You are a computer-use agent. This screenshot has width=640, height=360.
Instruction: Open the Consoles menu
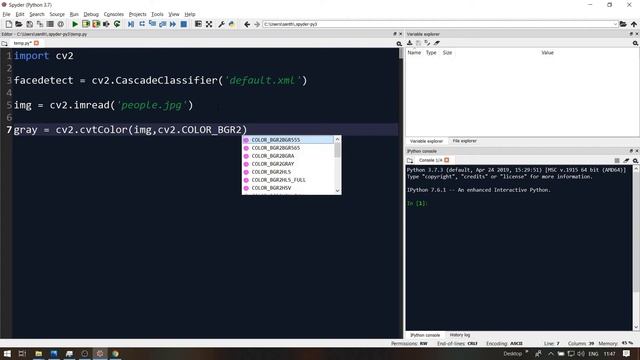pyautogui.click(x=113, y=14)
